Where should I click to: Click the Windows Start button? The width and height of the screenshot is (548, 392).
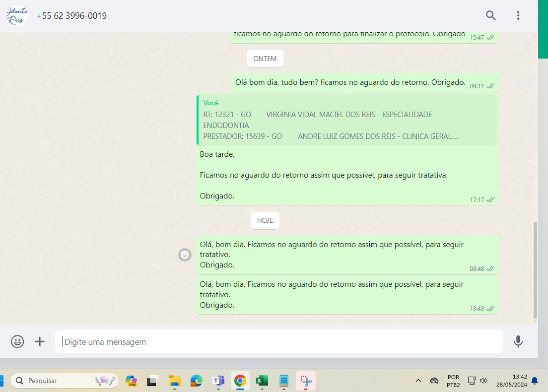point(2,381)
